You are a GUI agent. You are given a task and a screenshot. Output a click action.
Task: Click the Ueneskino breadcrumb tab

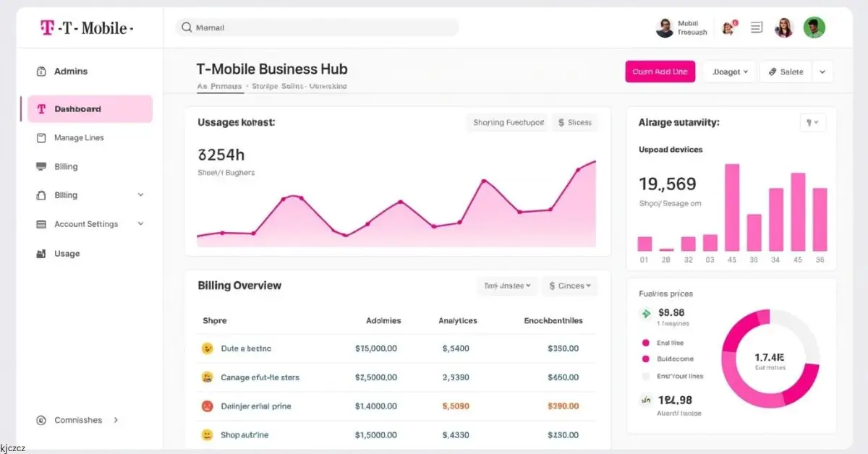click(328, 86)
